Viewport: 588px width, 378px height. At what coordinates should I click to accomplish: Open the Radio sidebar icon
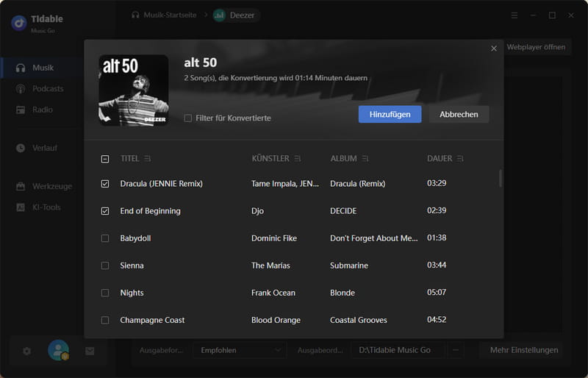(x=21, y=110)
